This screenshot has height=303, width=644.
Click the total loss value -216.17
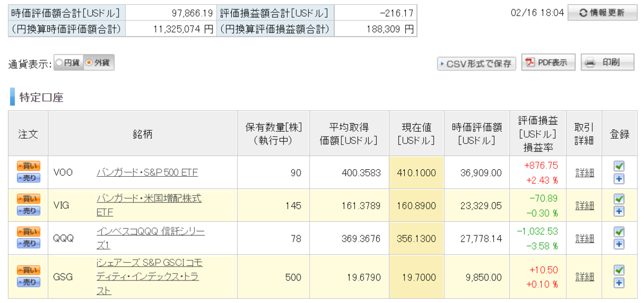pos(398,13)
